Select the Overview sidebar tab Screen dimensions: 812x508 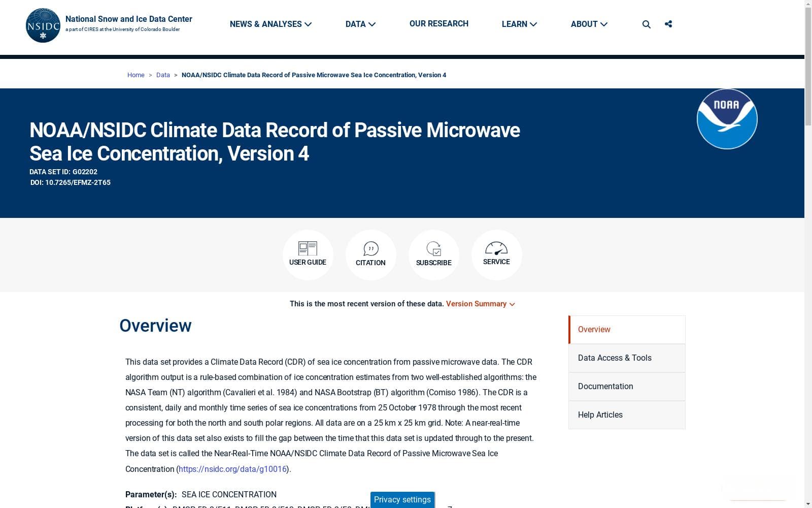[627, 330]
